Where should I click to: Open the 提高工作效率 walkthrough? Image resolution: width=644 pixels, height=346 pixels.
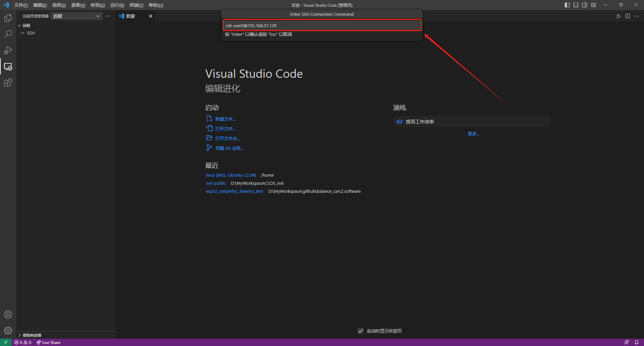(x=472, y=122)
